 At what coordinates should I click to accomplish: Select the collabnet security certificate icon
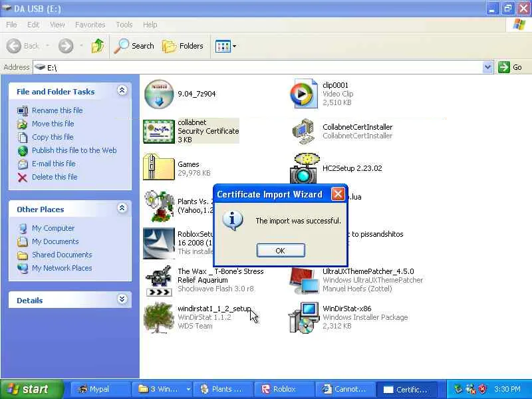(x=159, y=131)
